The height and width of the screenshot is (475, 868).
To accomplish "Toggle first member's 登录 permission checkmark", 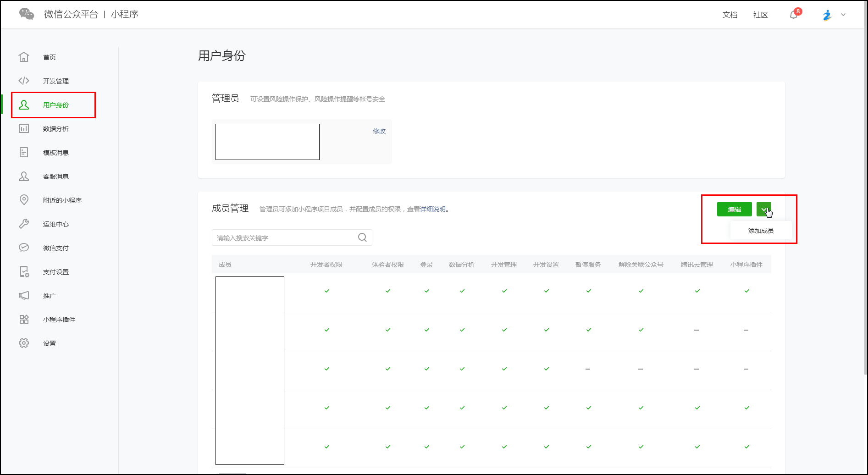I will 426,290.
